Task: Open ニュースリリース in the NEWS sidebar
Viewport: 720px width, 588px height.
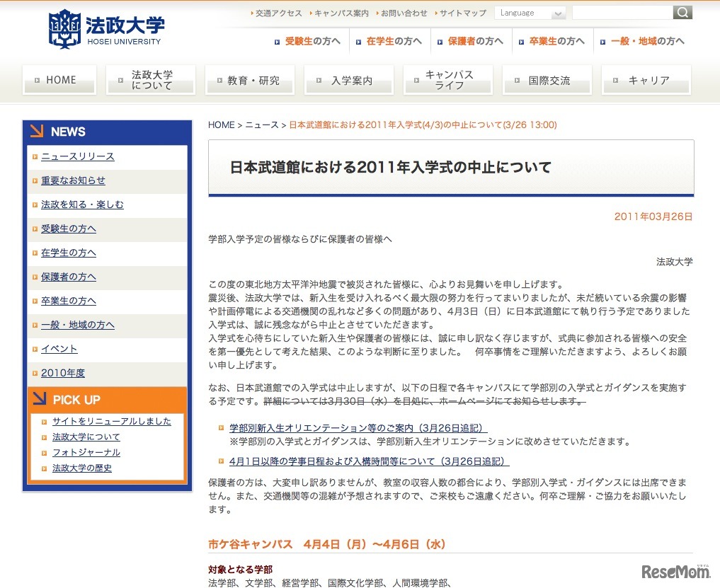Action: click(78, 156)
